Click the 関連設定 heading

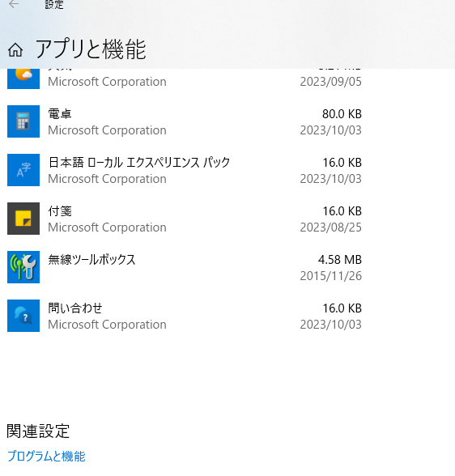[38, 431]
